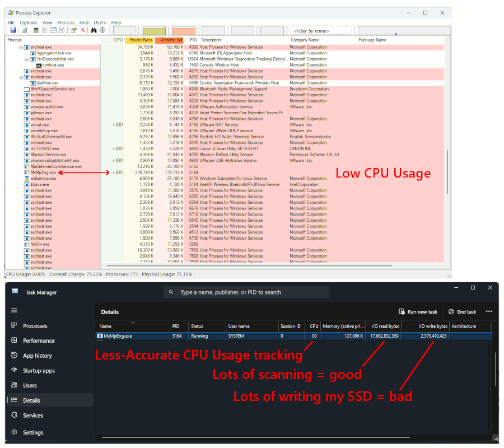504x448 pixels.
Task: Click the DLL/Handles view toolbar icon
Action: 62,30
